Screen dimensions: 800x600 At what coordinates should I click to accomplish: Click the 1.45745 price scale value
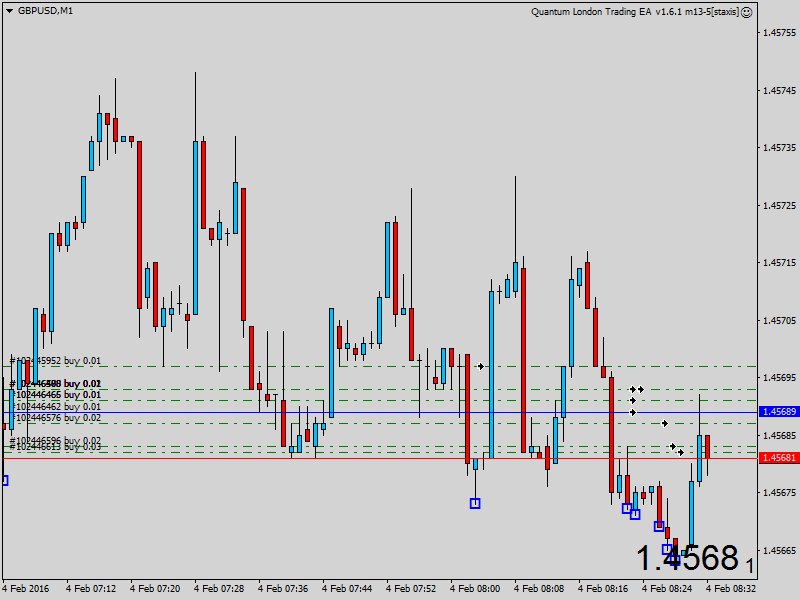[779, 90]
